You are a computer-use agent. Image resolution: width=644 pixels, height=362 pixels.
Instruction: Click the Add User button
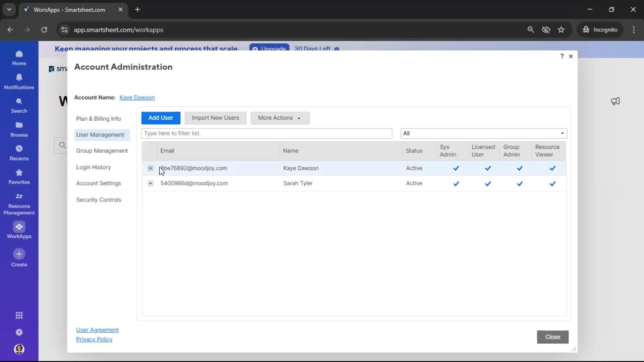[x=161, y=118]
